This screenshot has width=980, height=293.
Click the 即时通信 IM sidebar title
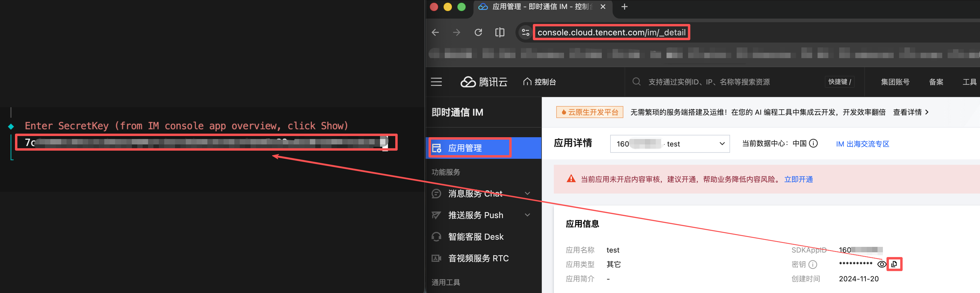[457, 112]
